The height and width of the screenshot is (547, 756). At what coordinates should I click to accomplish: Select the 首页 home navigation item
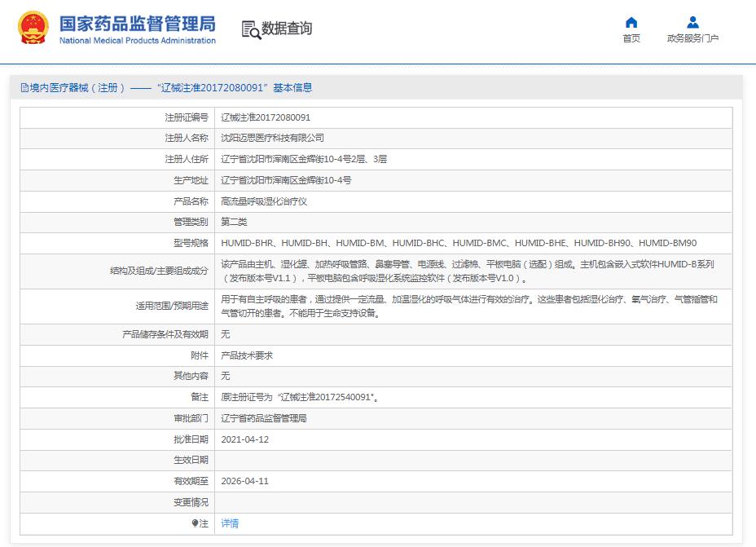(x=631, y=37)
